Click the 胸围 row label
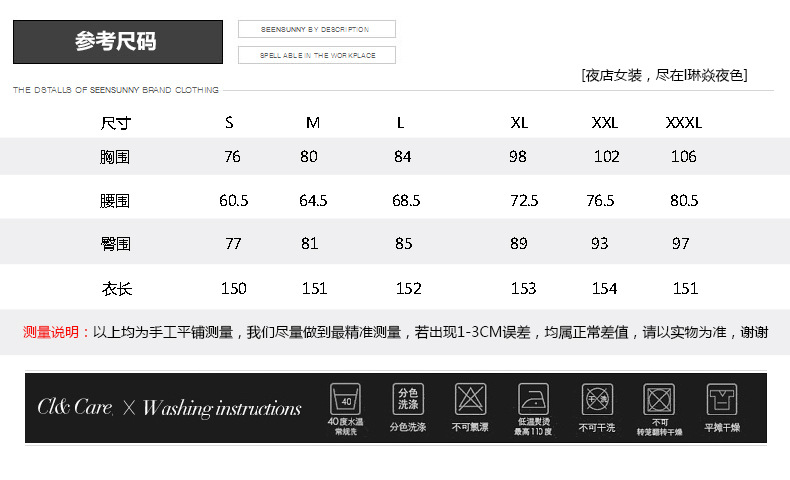The width and height of the screenshot is (790, 480). pyautogui.click(x=115, y=157)
